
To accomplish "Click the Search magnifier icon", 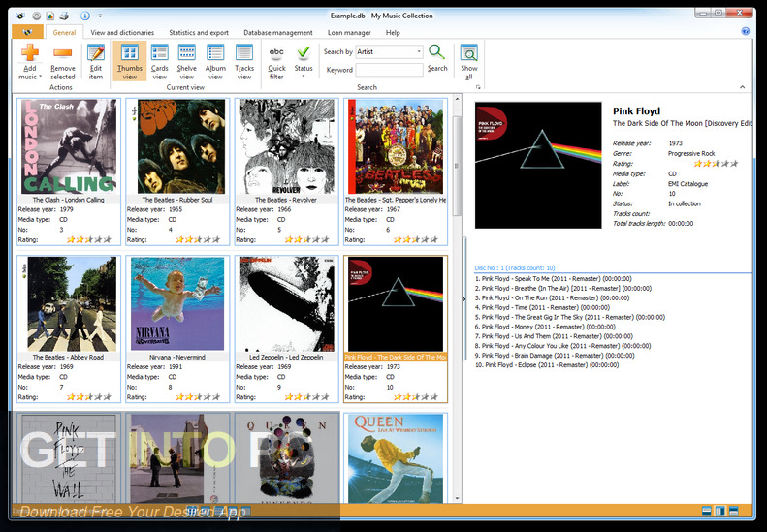I will coord(436,51).
